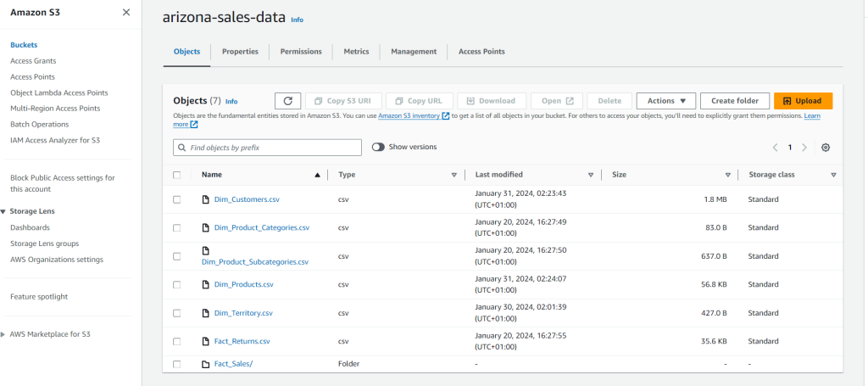Click the Dim_Customers.csv file icon

pos(205,199)
